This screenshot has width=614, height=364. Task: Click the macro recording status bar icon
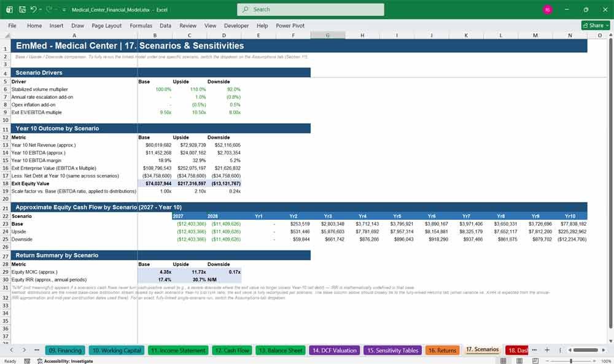point(27,361)
